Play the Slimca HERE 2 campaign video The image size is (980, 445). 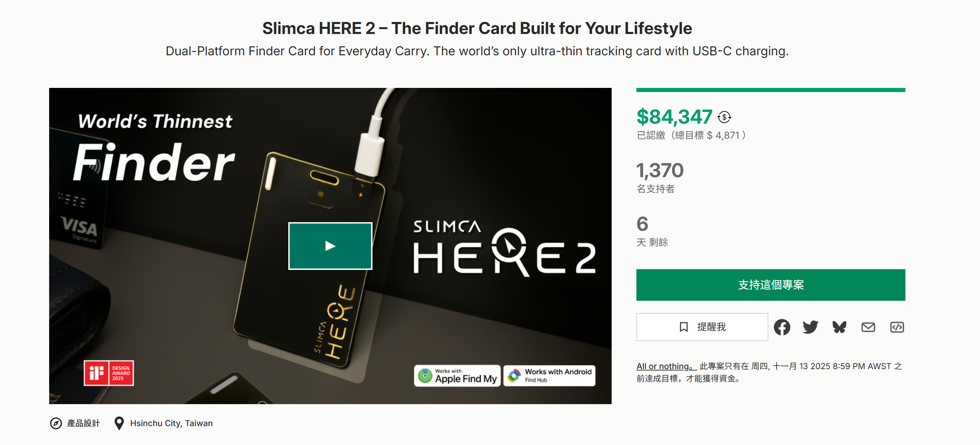[x=330, y=246]
